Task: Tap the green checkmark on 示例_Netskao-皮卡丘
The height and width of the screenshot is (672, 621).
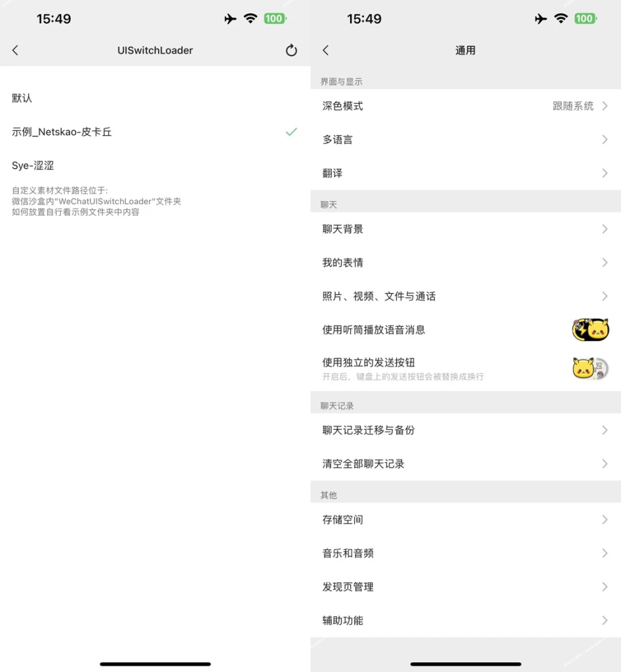Action: (290, 132)
